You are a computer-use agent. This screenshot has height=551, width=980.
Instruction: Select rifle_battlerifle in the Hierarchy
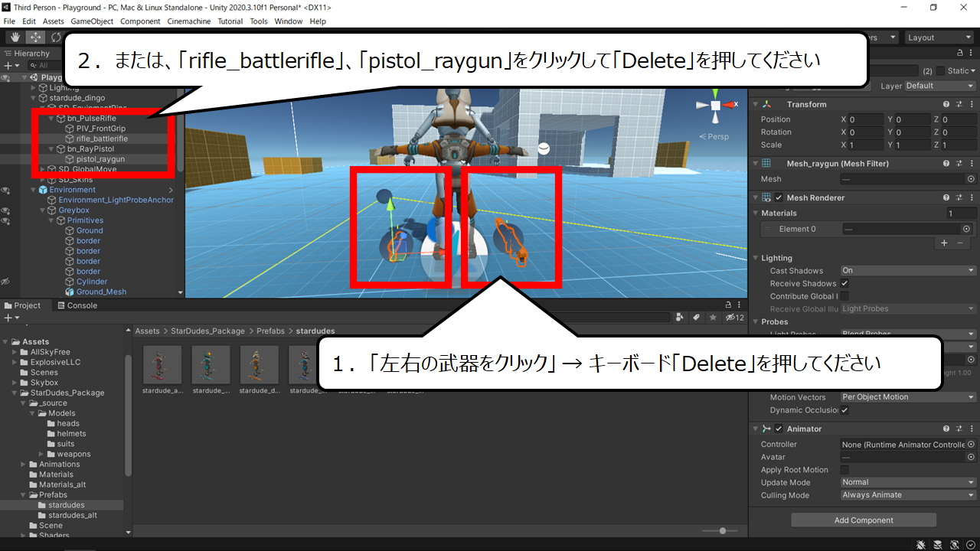coord(102,139)
